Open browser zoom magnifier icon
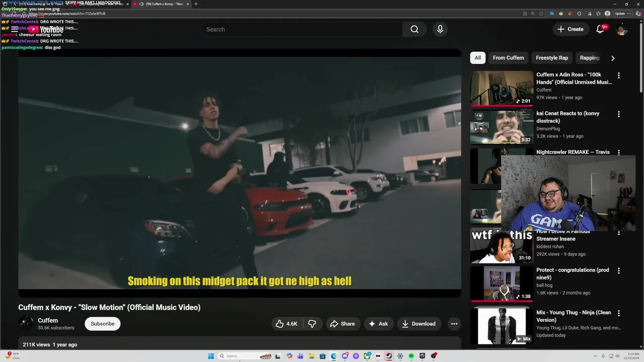This screenshot has width=644, height=362. pyautogui.click(x=533, y=14)
